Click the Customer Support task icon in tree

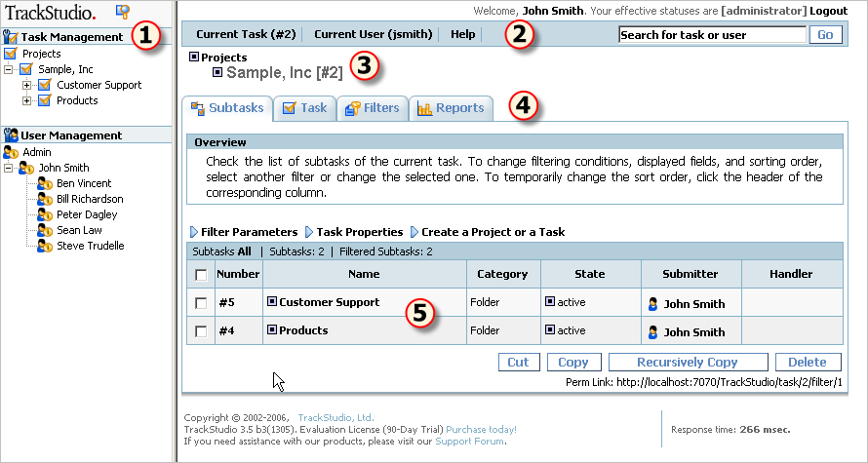coord(45,85)
